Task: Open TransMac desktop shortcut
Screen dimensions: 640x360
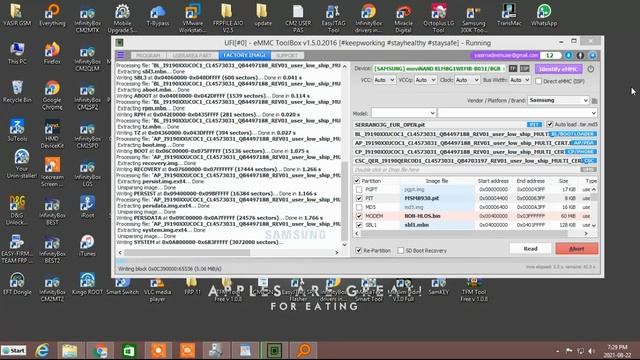Action: pos(509,15)
